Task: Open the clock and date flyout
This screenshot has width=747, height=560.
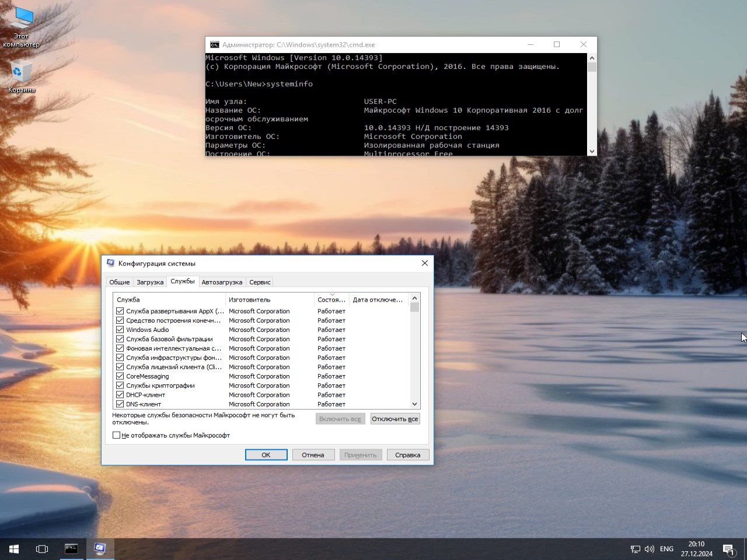Action: [x=696, y=549]
